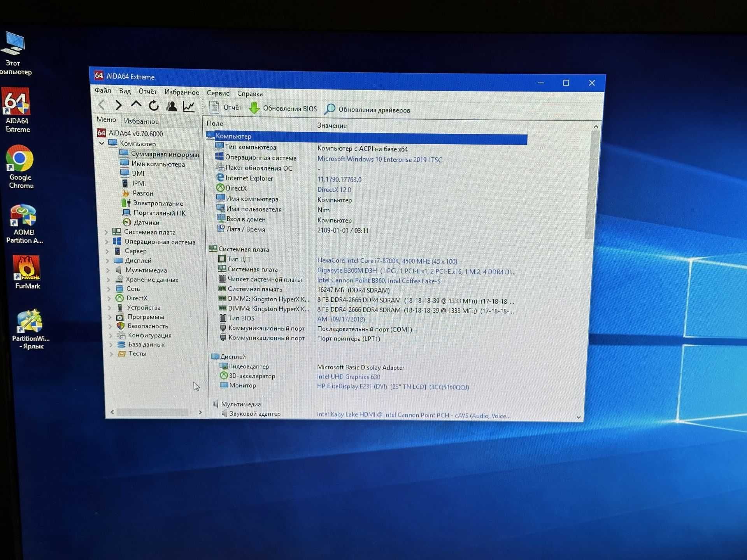Image resolution: width=747 pixels, height=560 pixels.
Task: Select Этот компьютер desktop icon
Action: [x=15, y=54]
